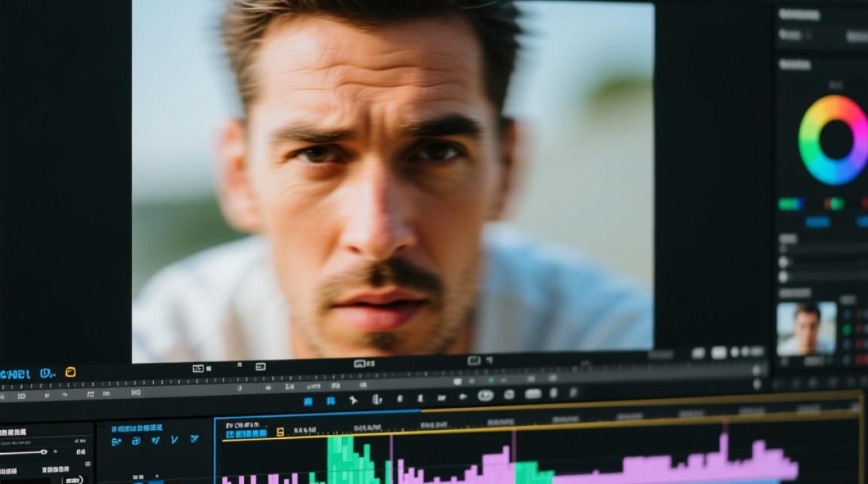The width and height of the screenshot is (868, 484).
Task: Click the green swatch below the color wheel
Action: coord(790,204)
